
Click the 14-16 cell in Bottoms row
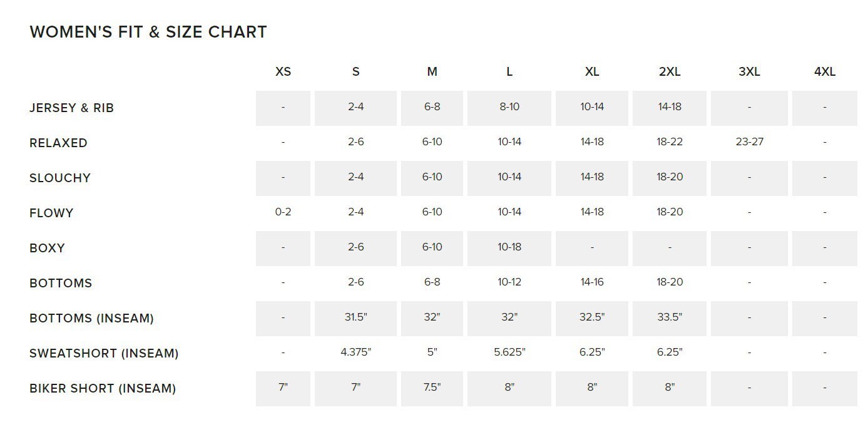click(592, 282)
